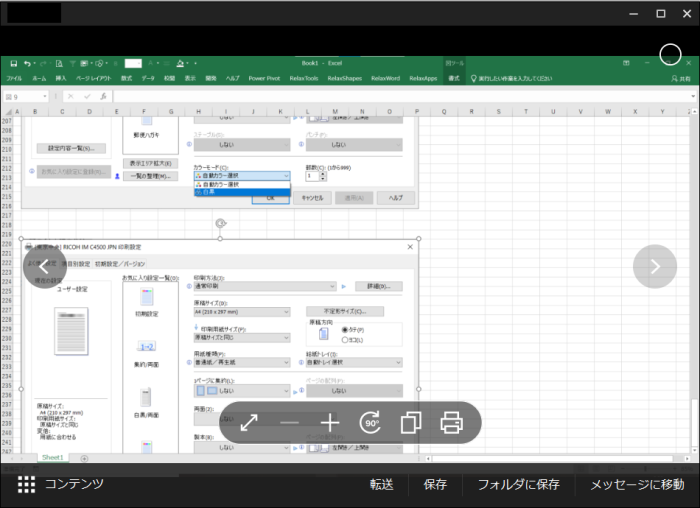Open the 印刷用紙サイズ dropdown

point(242,338)
